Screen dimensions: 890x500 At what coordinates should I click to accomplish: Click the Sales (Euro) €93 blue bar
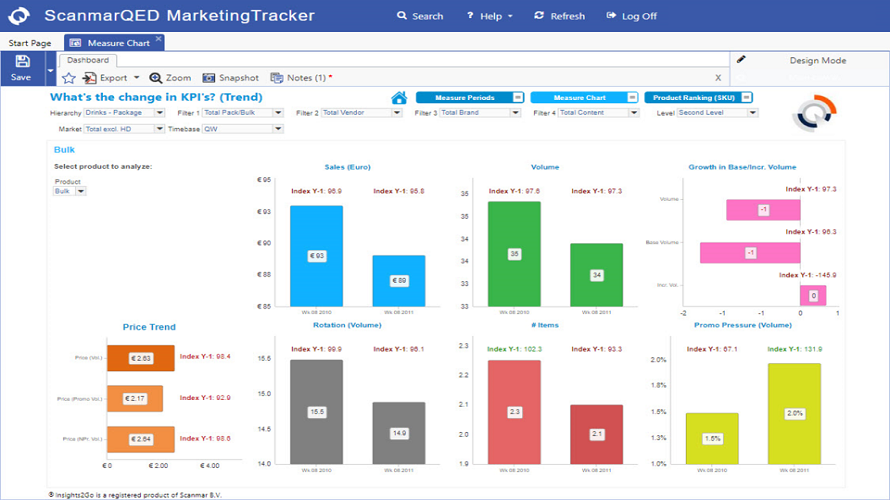point(317,256)
